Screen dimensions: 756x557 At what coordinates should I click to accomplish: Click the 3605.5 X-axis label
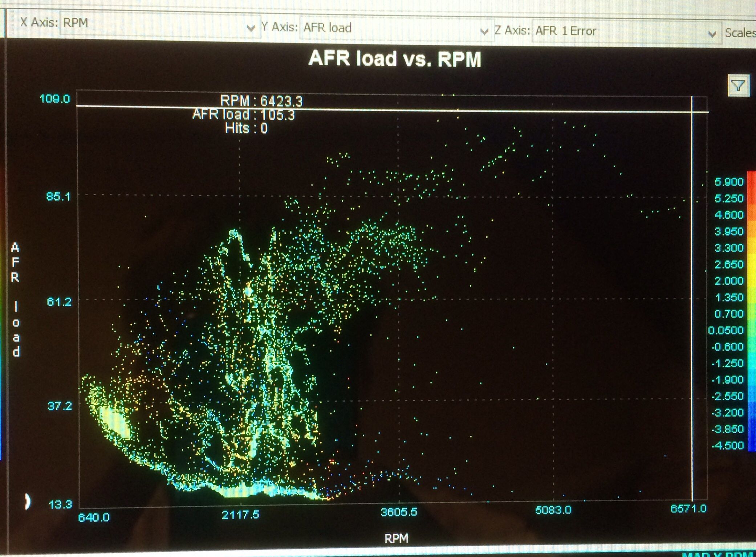(x=399, y=512)
